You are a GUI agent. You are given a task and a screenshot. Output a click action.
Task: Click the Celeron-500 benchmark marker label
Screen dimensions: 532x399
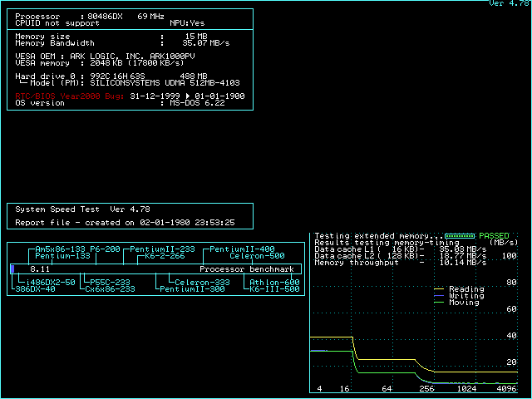[257, 256]
